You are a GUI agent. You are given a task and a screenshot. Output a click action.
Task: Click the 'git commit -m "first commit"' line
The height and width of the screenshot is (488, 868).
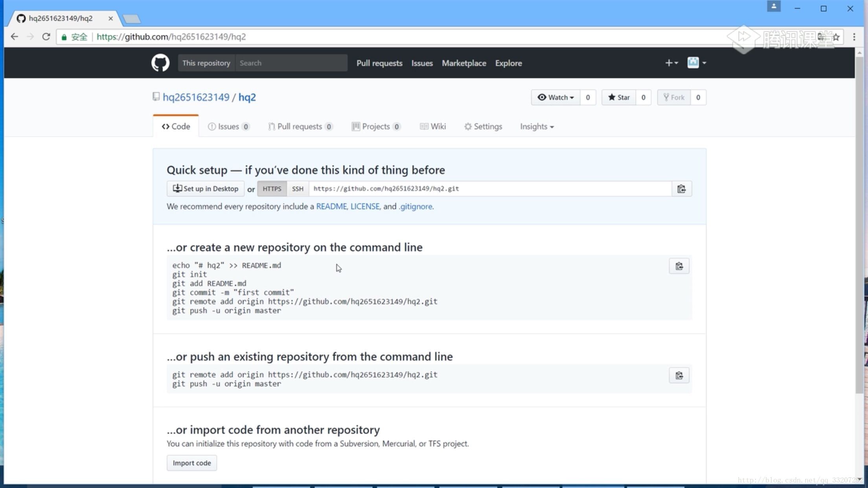coord(233,293)
